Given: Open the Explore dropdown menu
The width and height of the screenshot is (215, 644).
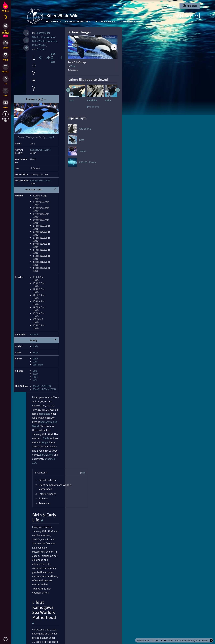Looking at the screenshot, I should point(54,22).
